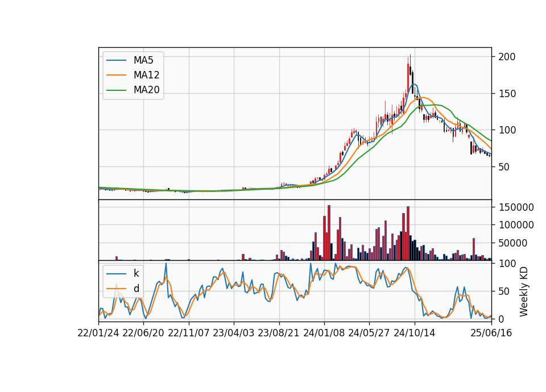Click the 24/10/14 date label

click(415, 333)
